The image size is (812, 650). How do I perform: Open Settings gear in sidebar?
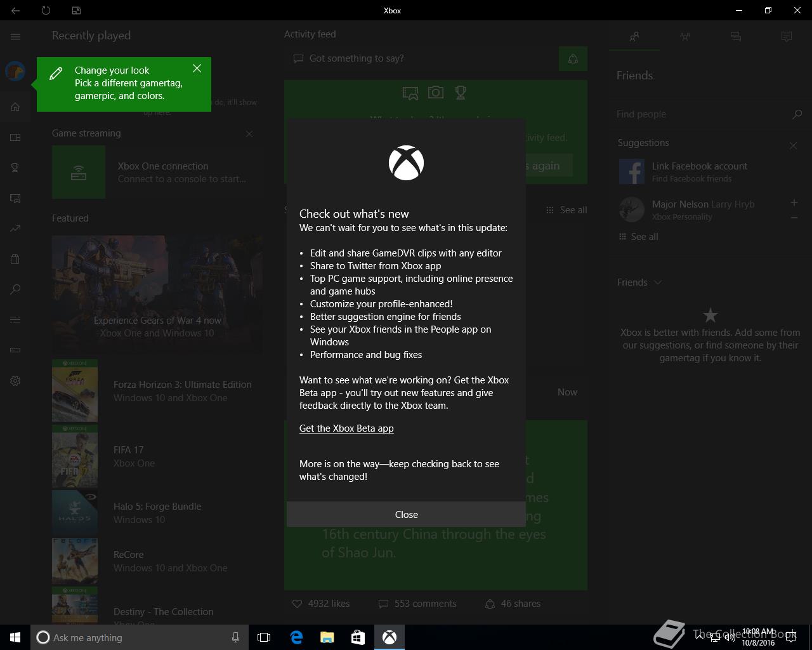click(x=15, y=381)
